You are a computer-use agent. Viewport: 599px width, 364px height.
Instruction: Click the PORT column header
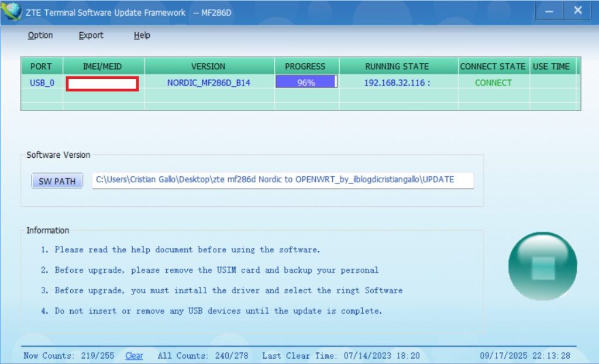(42, 67)
